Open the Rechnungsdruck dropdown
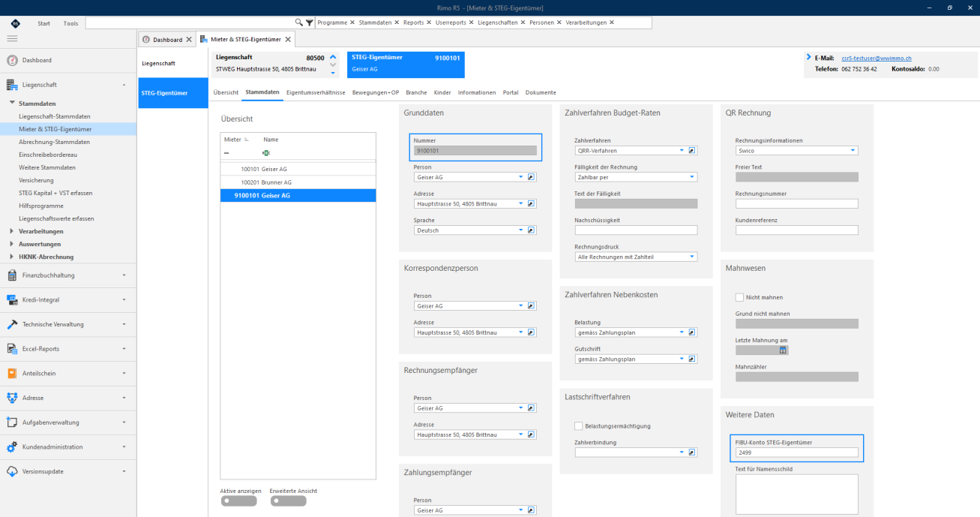 coord(692,257)
